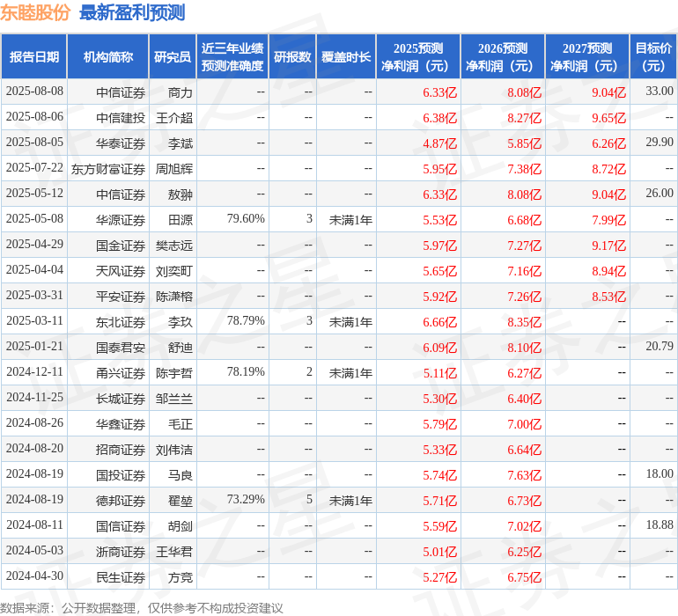
Task: Select institution 国金证券
Action: [x=121, y=246]
